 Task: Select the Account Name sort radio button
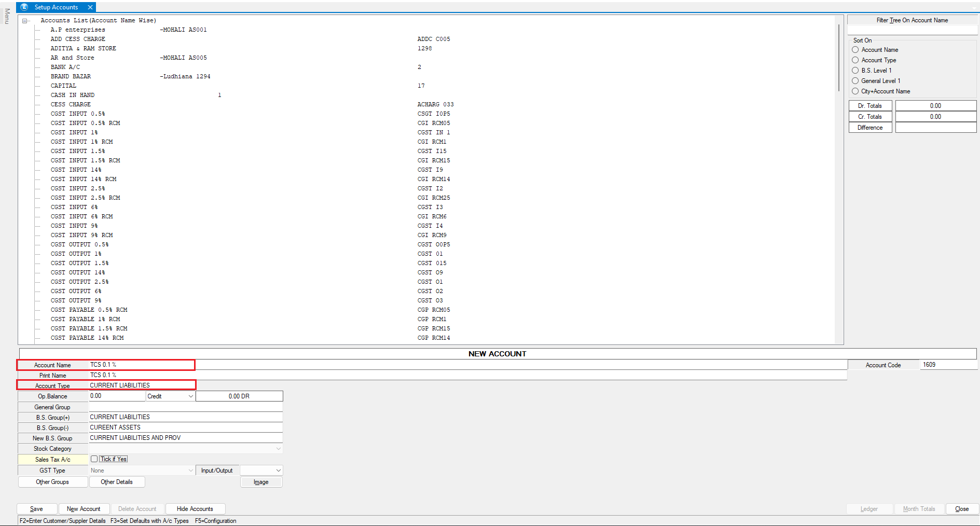pos(855,50)
